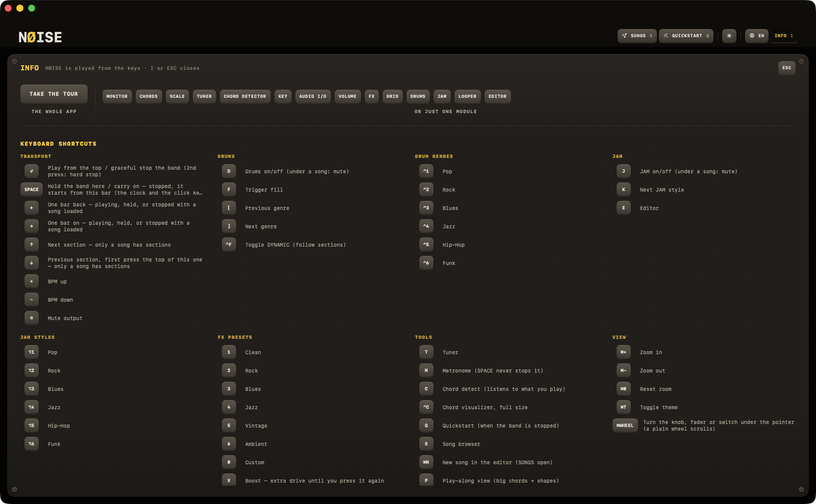816x504 pixels.
Task: Click the ⌘WHEEL key cap icon
Action: (x=625, y=425)
